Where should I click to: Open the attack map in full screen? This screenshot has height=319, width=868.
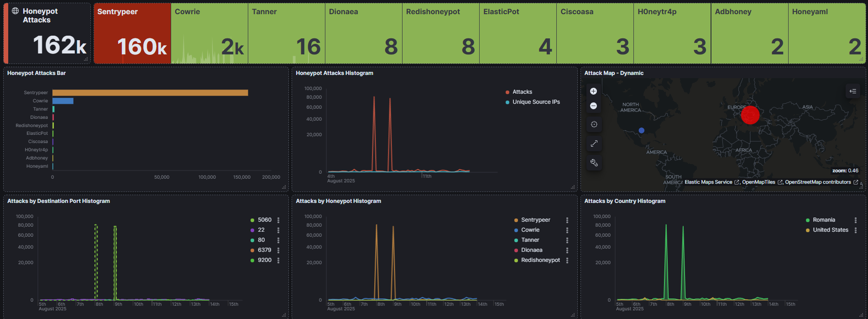click(x=594, y=144)
